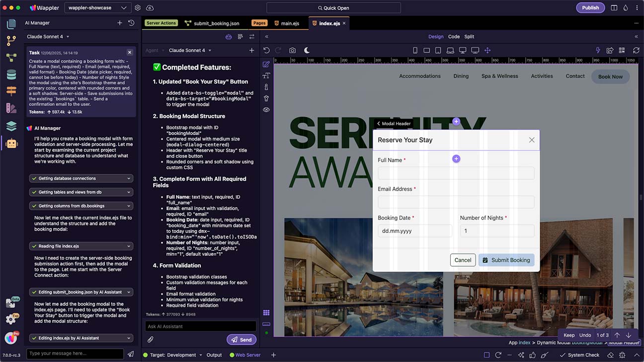Image resolution: width=644 pixels, height=362 pixels.
Task: Click the swap arrows icon
Action: [252, 37]
